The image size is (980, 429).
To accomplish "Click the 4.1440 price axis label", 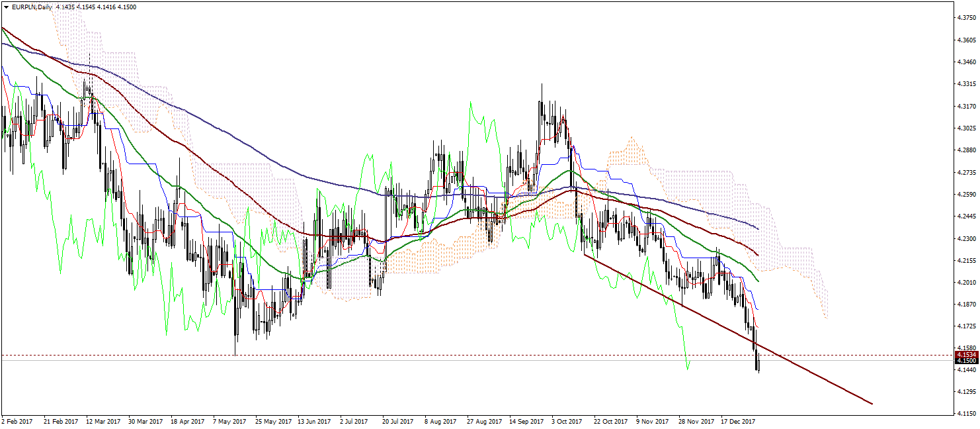I will [x=967, y=369].
